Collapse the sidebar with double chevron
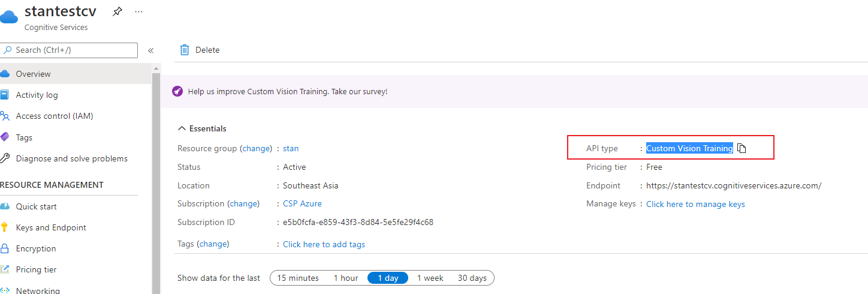This screenshot has width=868, height=294. click(150, 50)
